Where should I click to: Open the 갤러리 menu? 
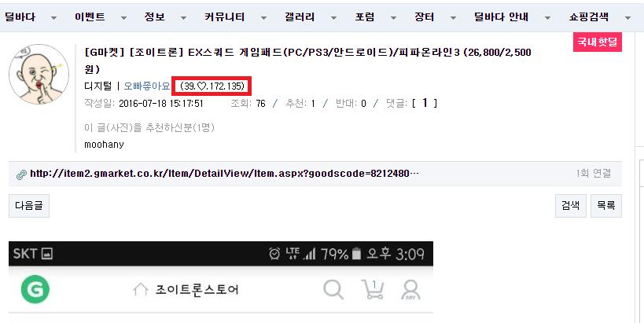300,17
